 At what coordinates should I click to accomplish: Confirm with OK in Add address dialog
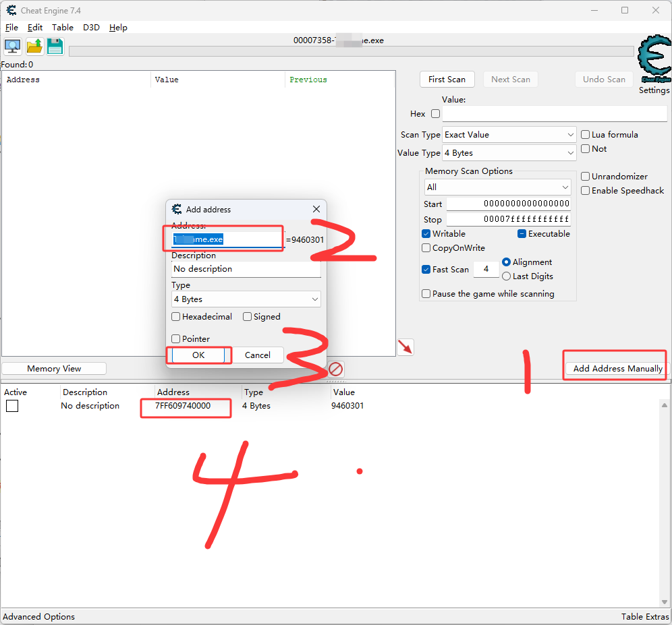tap(198, 355)
